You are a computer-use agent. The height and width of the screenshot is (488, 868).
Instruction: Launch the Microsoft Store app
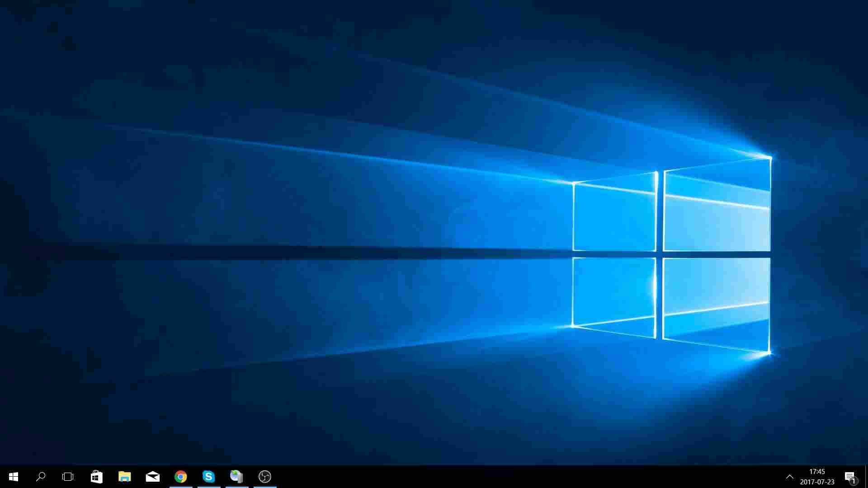96,477
